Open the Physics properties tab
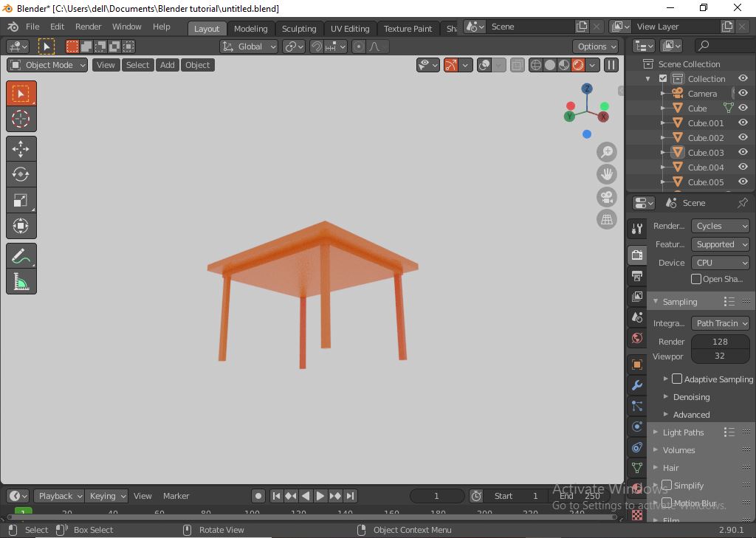This screenshot has height=538, width=756. click(x=636, y=427)
